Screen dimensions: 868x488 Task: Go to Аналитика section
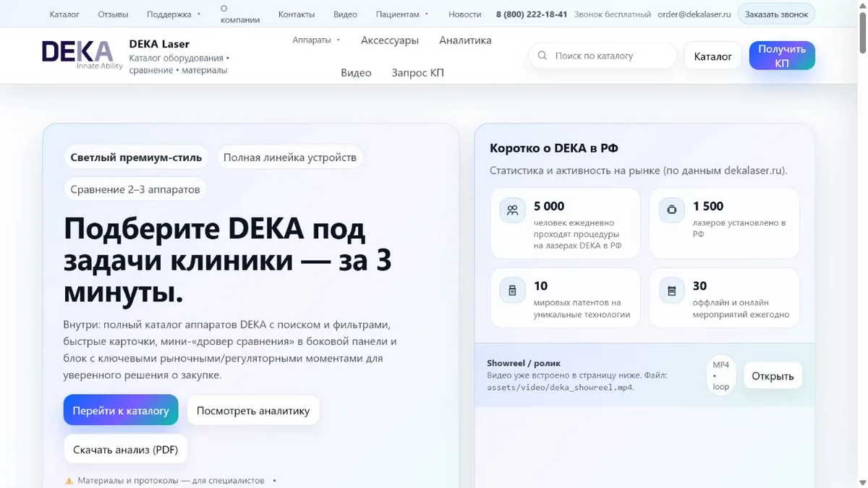coord(465,40)
